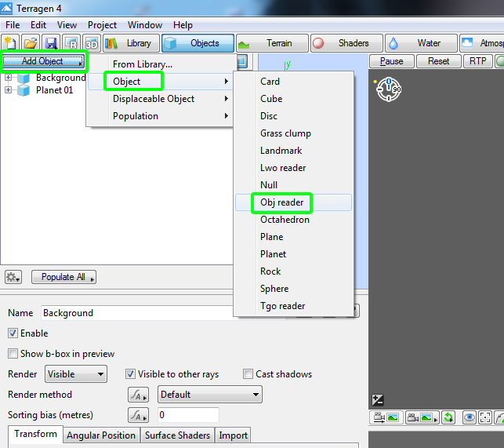Reset the 3D preview
The image size is (504, 448).
[438, 61]
